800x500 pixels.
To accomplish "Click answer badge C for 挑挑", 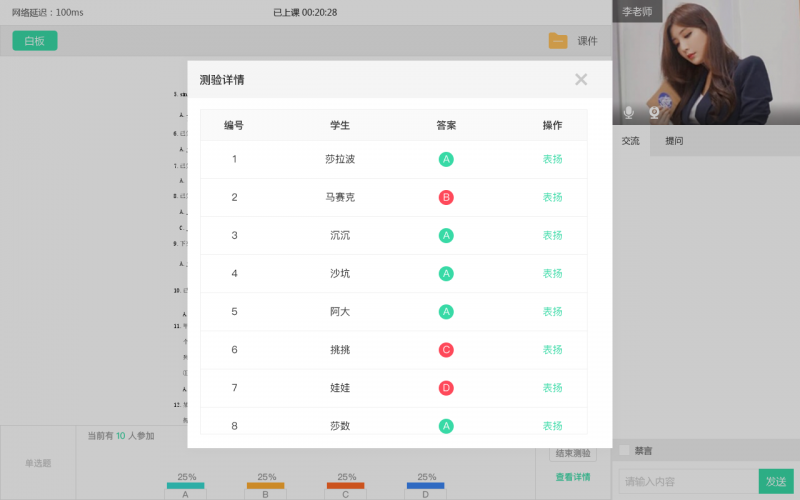I will coord(446,350).
